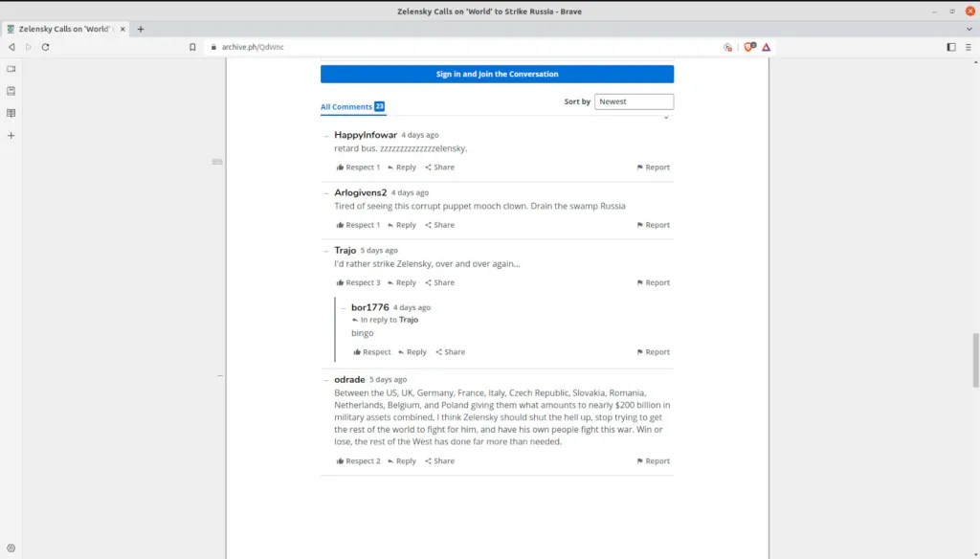Collapse Arlogivens2's comment
Viewport: 980px width, 559px height.
(x=326, y=193)
